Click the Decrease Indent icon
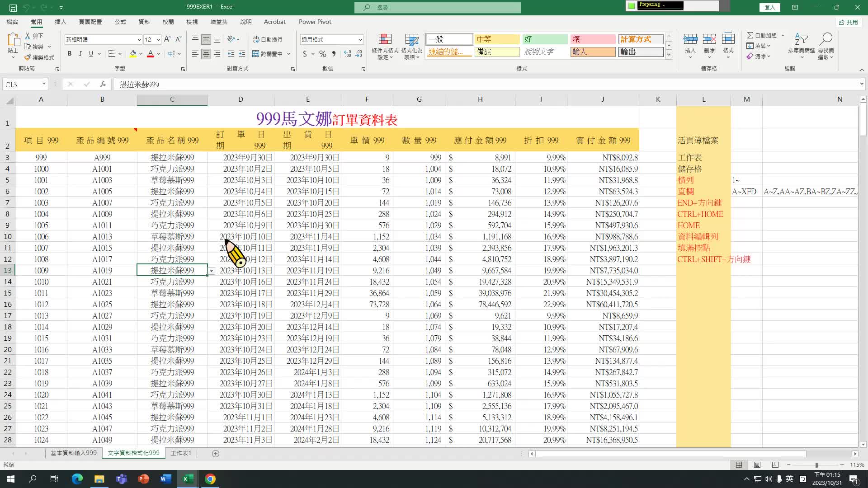The width and height of the screenshot is (868, 488). tap(231, 54)
